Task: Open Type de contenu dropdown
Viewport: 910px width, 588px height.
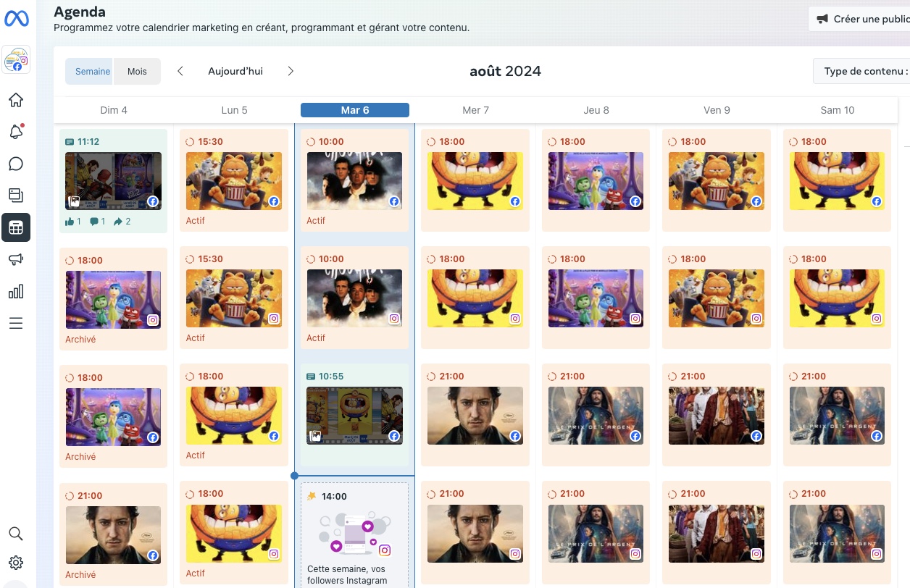Action: pyautogui.click(x=862, y=71)
